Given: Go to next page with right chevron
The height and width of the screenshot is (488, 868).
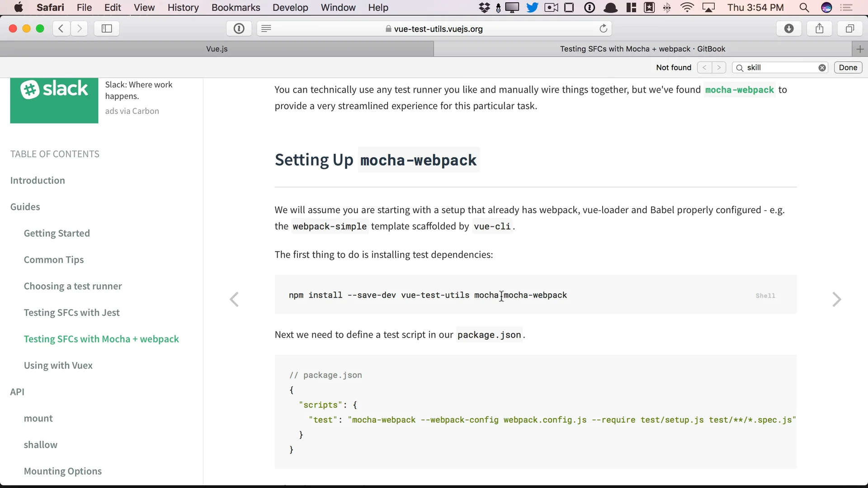Looking at the screenshot, I should [x=836, y=299].
